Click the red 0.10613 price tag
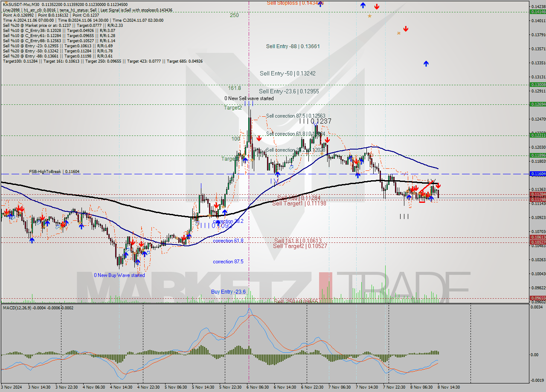546x392 pixels. [537, 237]
